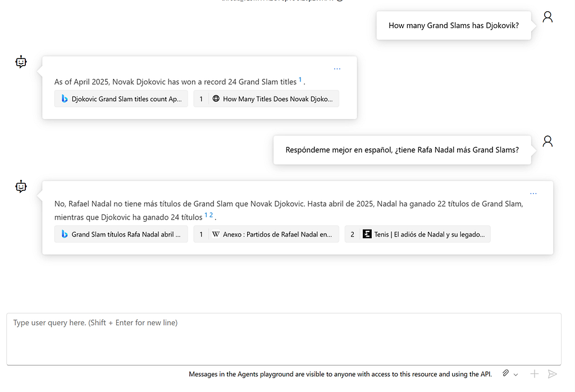Open the more options ellipsis on Spanish answer
Viewport: 575px width, 392px height.
click(x=533, y=193)
